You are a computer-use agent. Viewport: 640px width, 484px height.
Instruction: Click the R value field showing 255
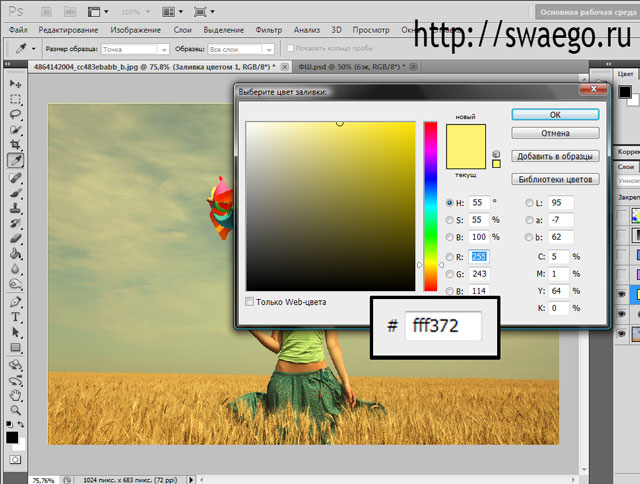[x=478, y=257]
